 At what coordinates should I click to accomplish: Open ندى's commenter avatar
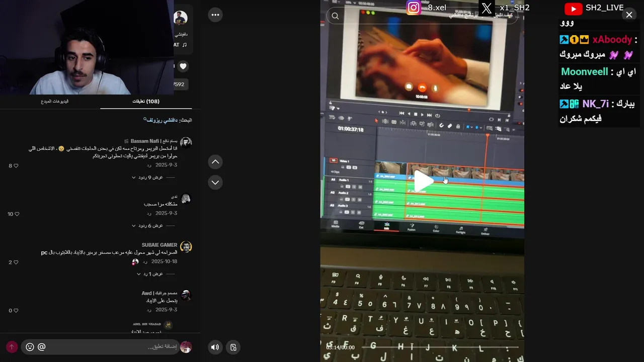click(x=186, y=199)
